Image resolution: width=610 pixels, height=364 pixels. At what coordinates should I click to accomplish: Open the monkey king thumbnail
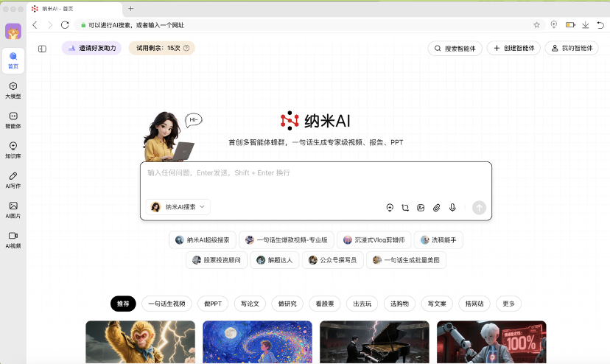141,342
